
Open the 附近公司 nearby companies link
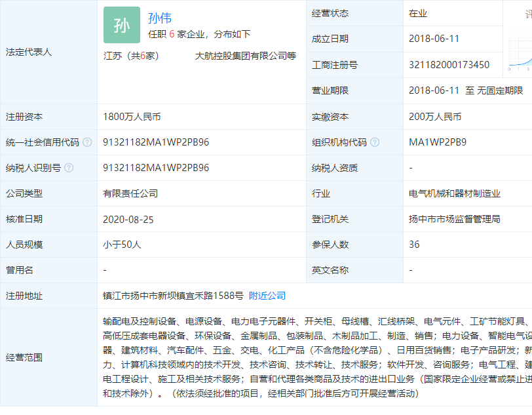[267, 296]
